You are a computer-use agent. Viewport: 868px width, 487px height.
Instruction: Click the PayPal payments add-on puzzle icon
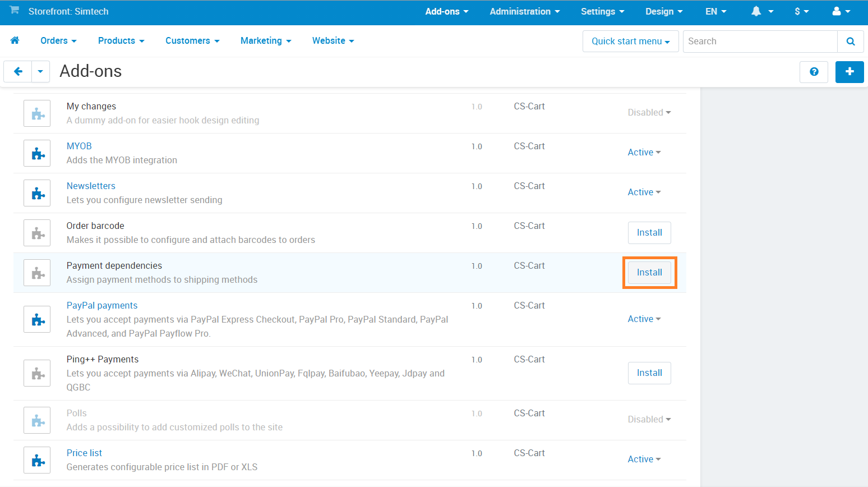coord(37,319)
